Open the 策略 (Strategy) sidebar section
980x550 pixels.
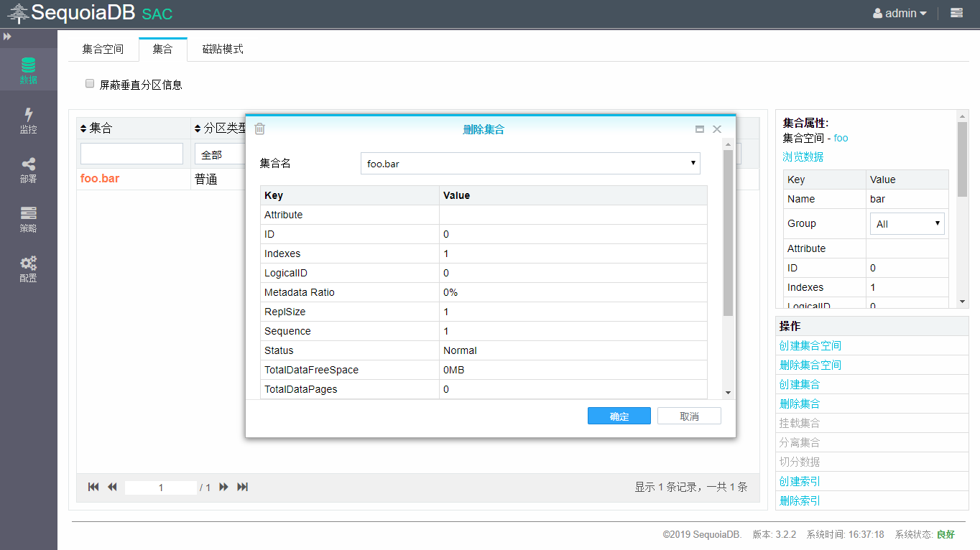pos(28,220)
